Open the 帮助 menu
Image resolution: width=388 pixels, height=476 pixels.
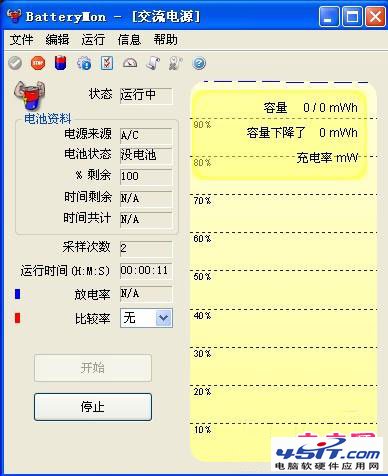(165, 40)
